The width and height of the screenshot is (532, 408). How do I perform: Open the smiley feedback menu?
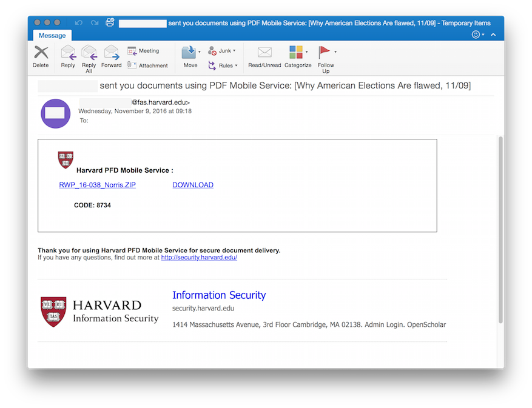(x=477, y=35)
